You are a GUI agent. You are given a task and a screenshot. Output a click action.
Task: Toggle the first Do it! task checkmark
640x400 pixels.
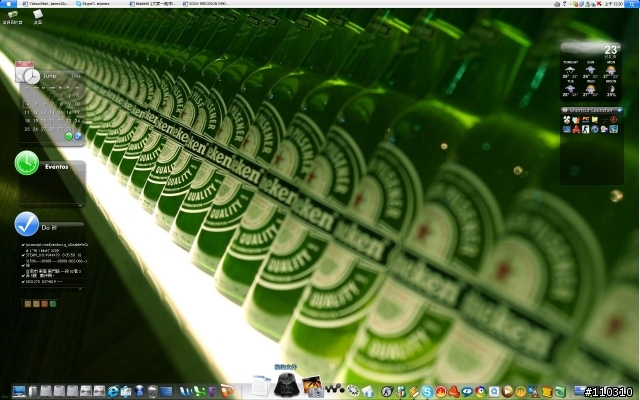point(23,245)
